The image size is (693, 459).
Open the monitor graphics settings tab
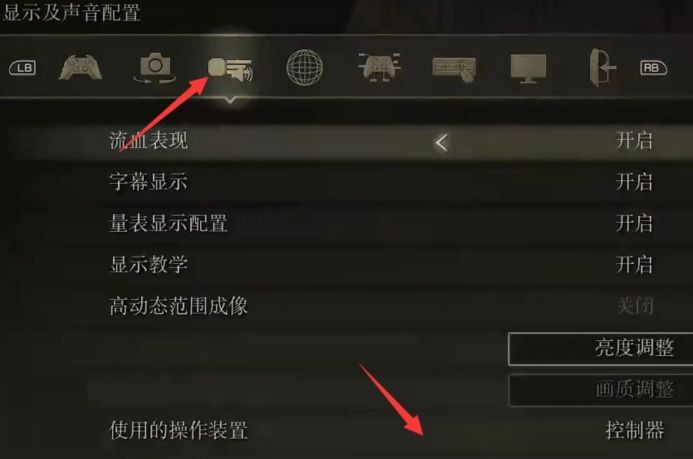pyautogui.click(x=528, y=68)
